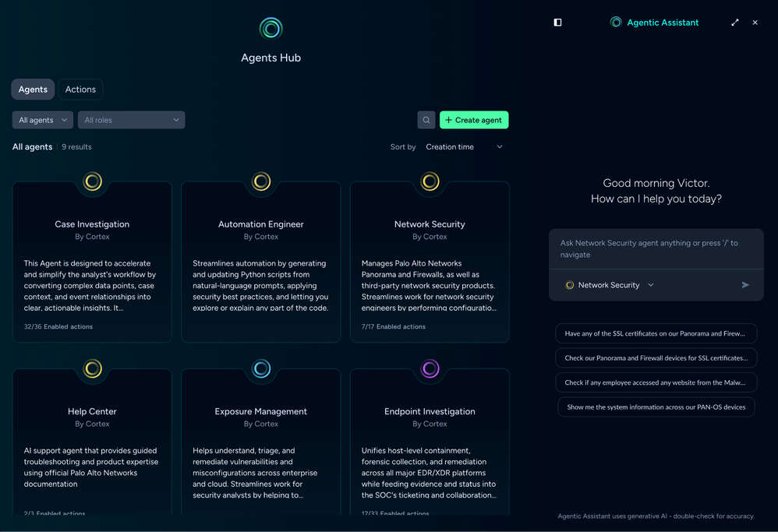The image size is (778, 532).
Task: Click the Help Center agent ring icon
Action: 92,368
